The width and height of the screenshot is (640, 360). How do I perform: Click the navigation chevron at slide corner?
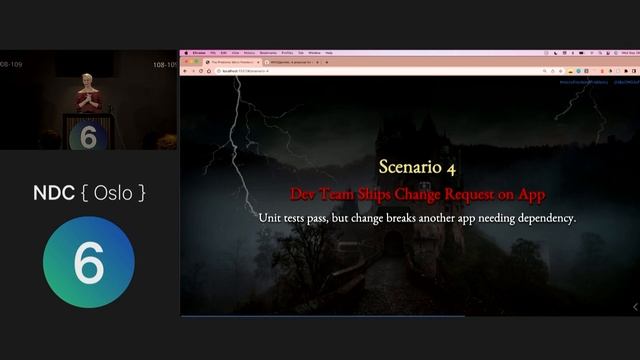(635, 307)
